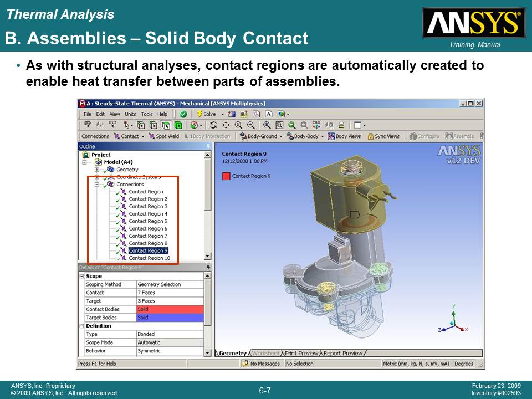Select Contact Region 2 in the tree
Screen dimensions: 532x399
(x=148, y=199)
